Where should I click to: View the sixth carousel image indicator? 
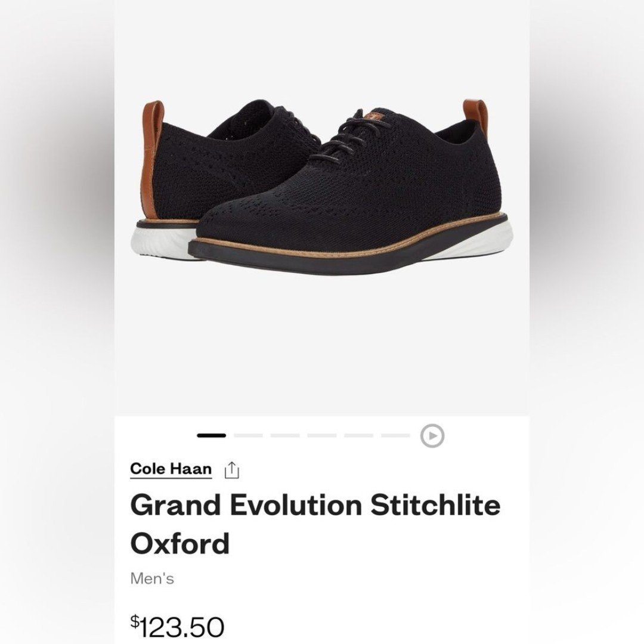pyautogui.click(x=395, y=435)
